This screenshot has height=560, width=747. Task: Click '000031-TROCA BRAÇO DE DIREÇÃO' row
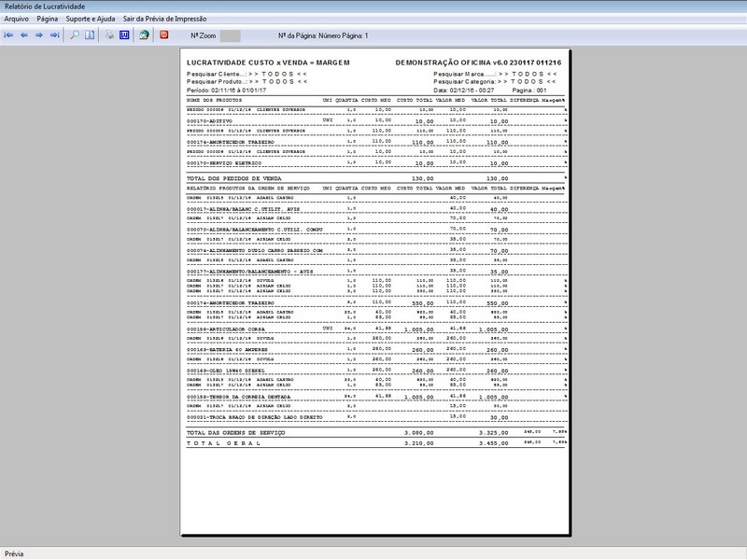pos(376,417)
